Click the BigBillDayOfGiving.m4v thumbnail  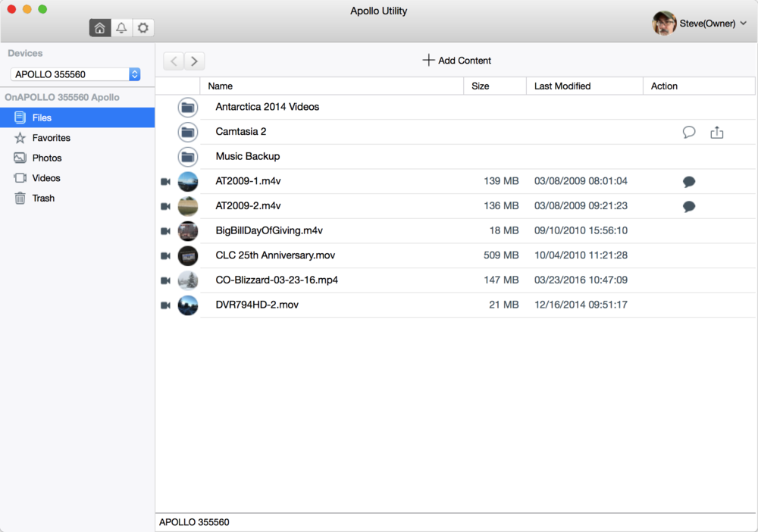187,231
